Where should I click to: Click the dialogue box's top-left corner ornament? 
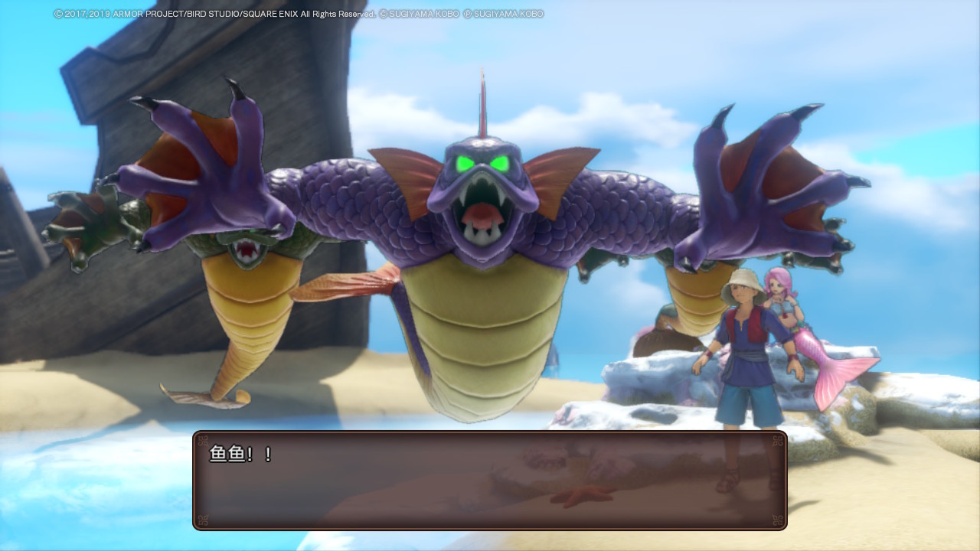point(203,441)
